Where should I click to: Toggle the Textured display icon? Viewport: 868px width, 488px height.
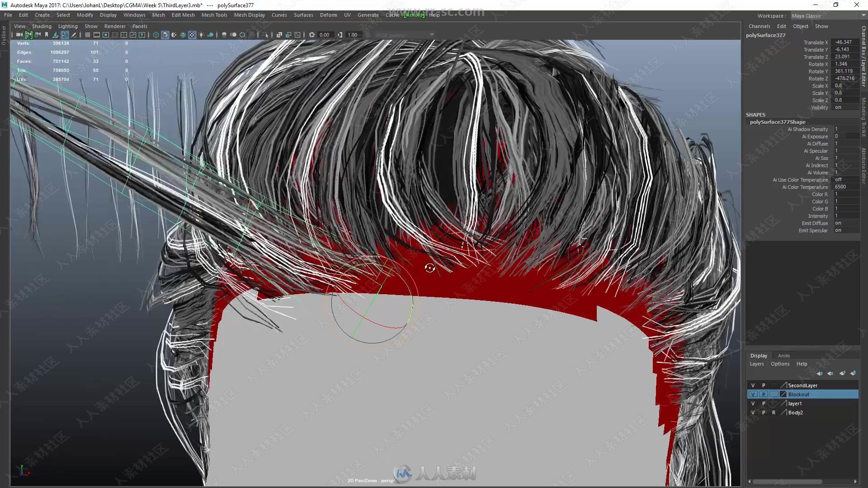(x=192, y=35)
